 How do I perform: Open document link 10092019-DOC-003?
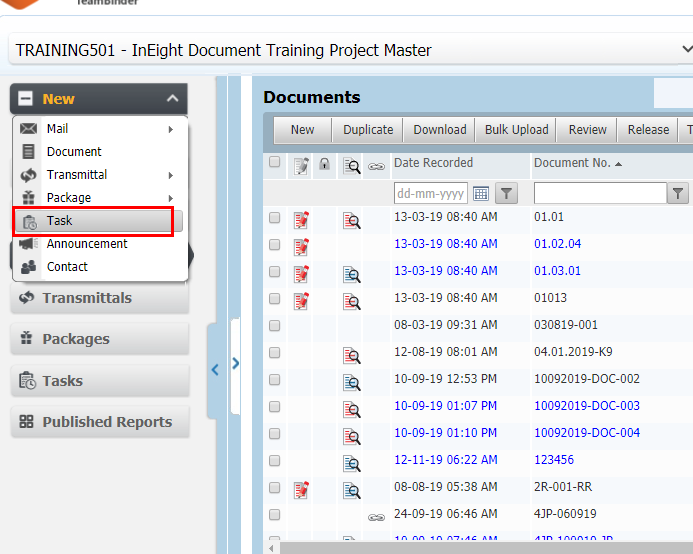[x=587, y=405]
